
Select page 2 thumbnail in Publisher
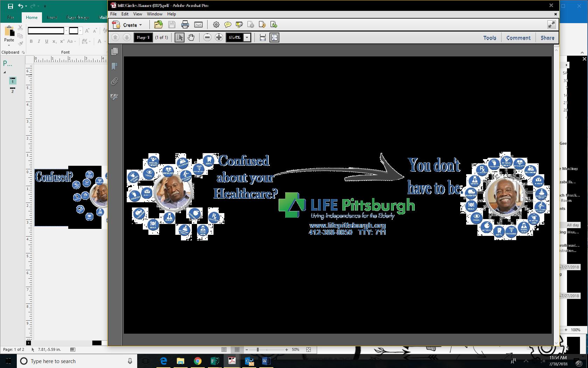(x=13, y=90)
